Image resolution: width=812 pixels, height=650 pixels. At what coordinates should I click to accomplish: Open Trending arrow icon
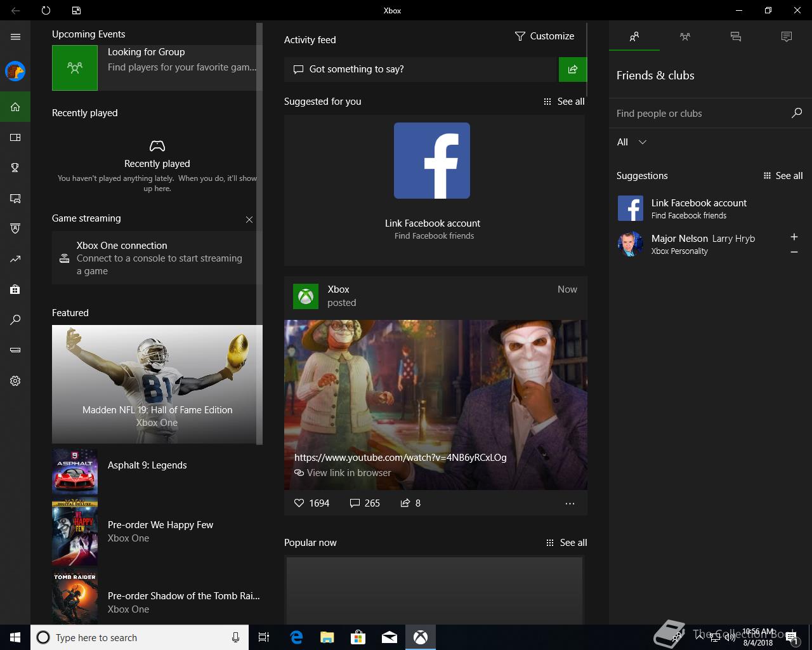pos(15,259)
